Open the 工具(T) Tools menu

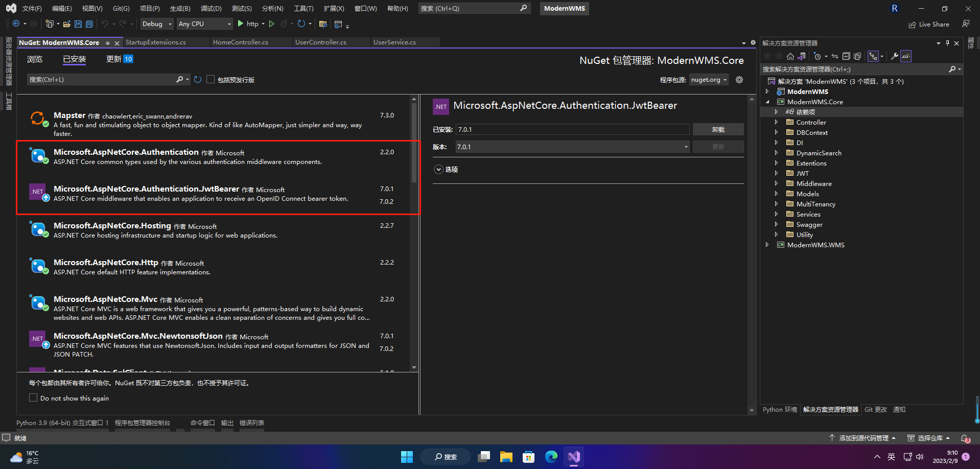tap(304, 8)
